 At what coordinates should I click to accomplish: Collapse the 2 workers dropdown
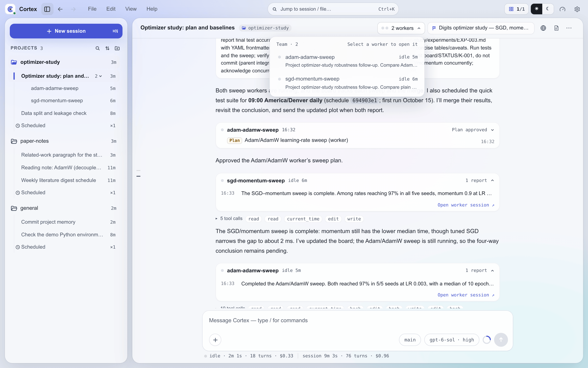pos(401,28)
